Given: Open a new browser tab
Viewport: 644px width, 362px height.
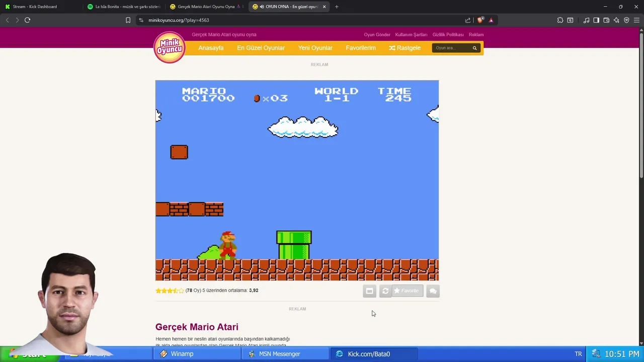Looking at the screenshot, I should coord(337,7).
